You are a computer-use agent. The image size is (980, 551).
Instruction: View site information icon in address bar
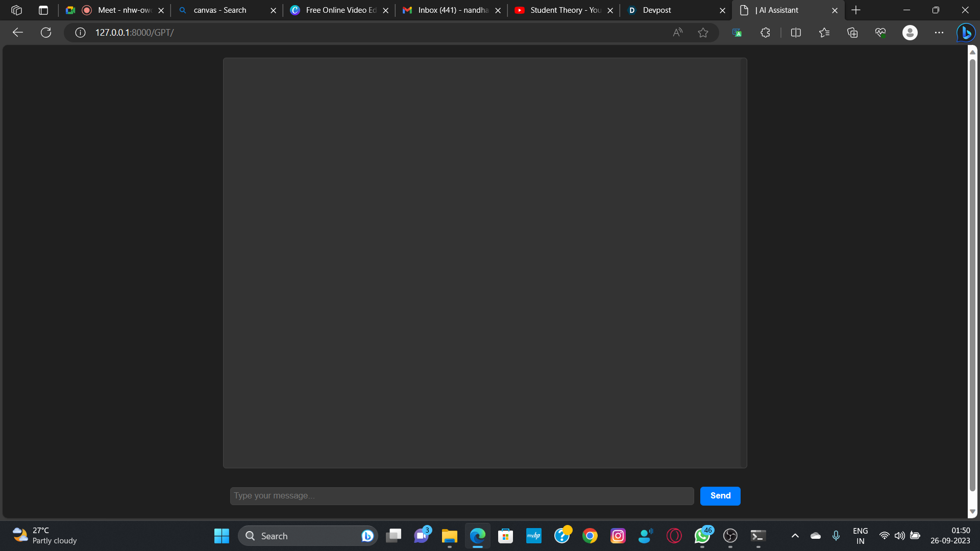coord(80,33)
